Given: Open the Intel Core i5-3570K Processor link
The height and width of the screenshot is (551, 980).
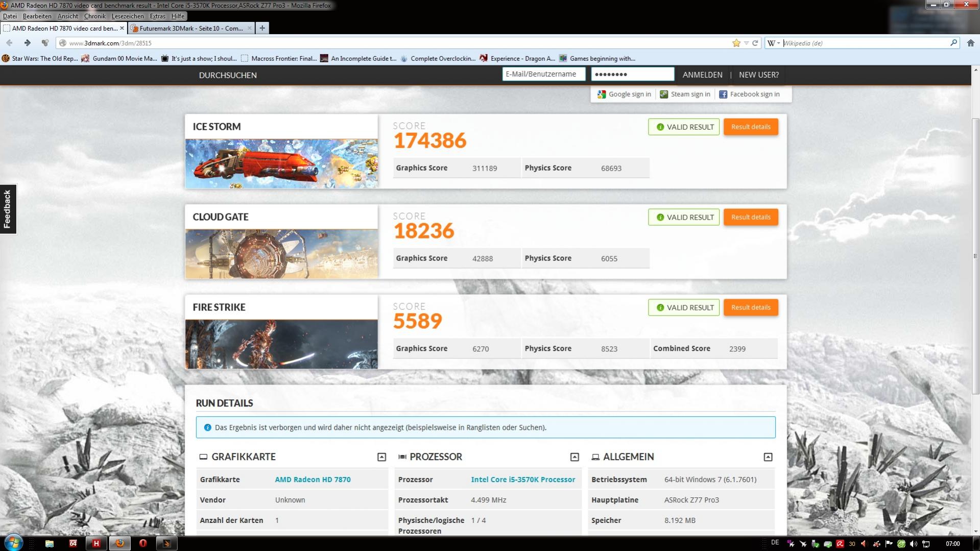Looking at the screenshot, I should (523, 480).
